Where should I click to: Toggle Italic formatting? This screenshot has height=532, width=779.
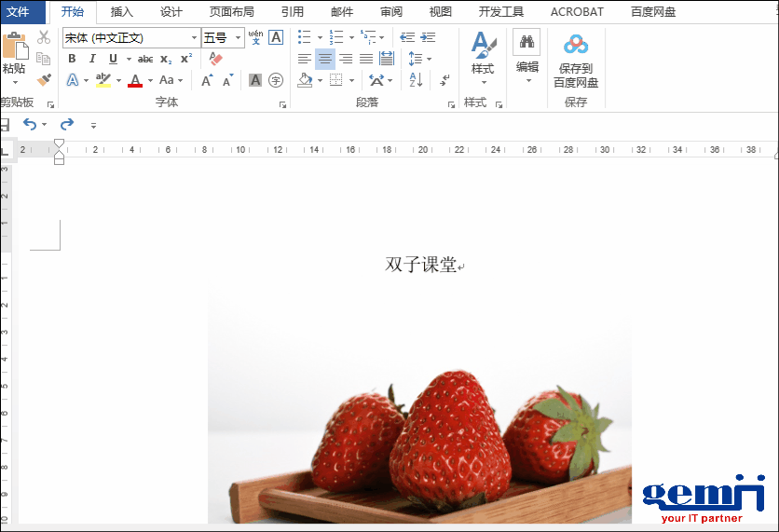click(x=92, y=59)
